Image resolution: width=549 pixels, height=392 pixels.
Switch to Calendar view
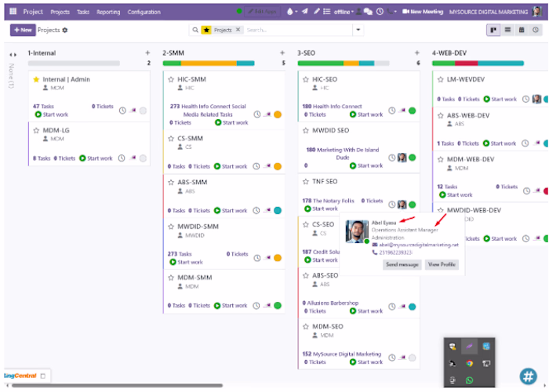522,30
